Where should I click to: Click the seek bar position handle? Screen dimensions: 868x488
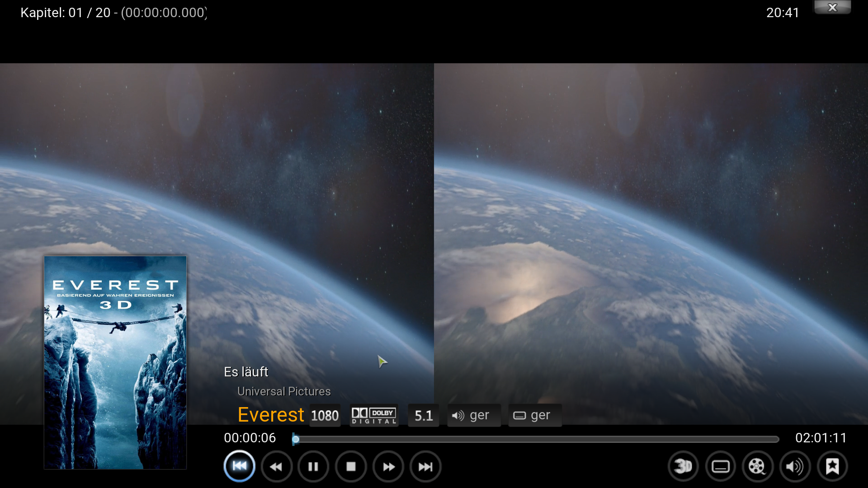point(295,439)
